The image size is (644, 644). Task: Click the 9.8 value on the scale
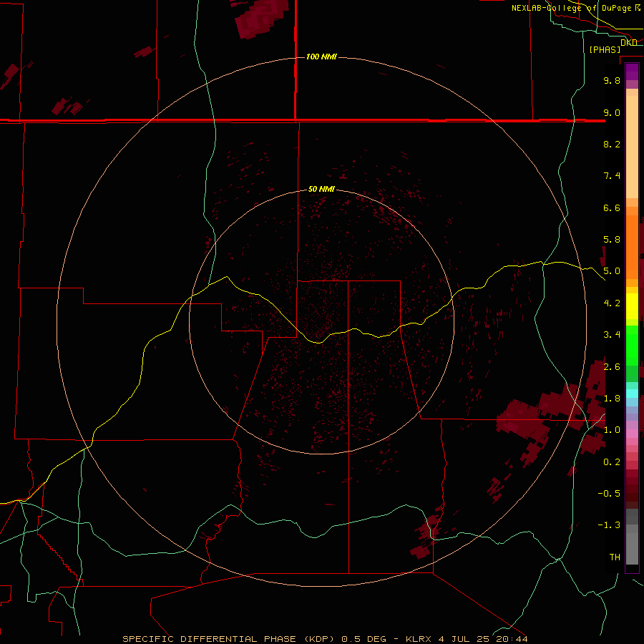click(612, 80)
